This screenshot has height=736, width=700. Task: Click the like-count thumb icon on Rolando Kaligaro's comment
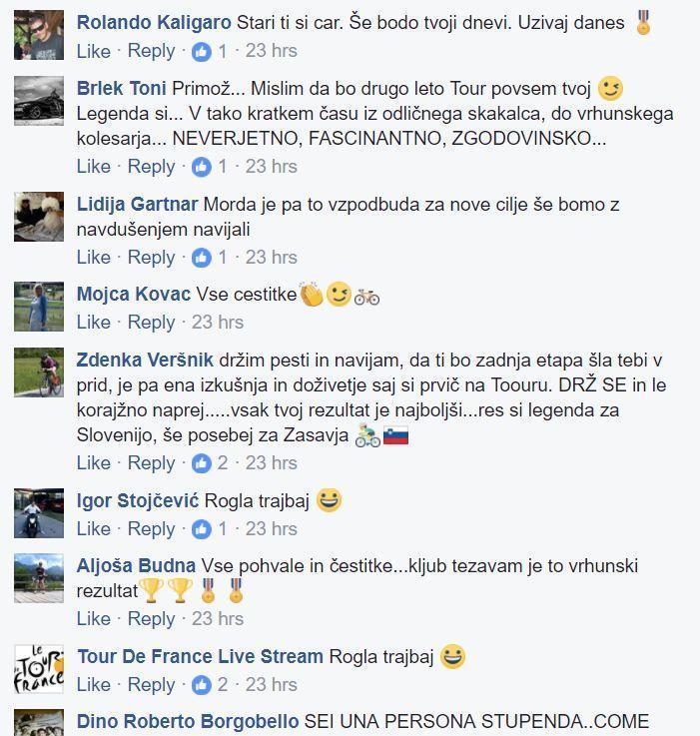[x=202, y=51]
